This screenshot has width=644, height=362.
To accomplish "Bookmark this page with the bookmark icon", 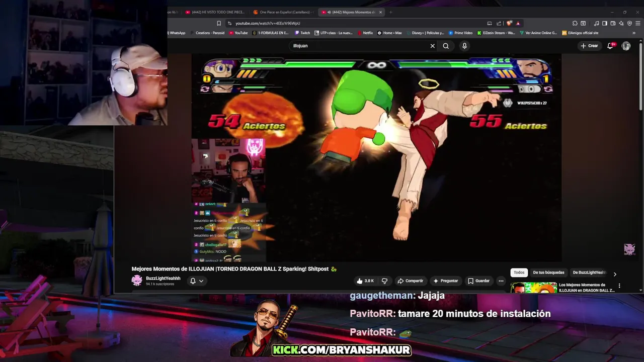I will click(219, 23).
